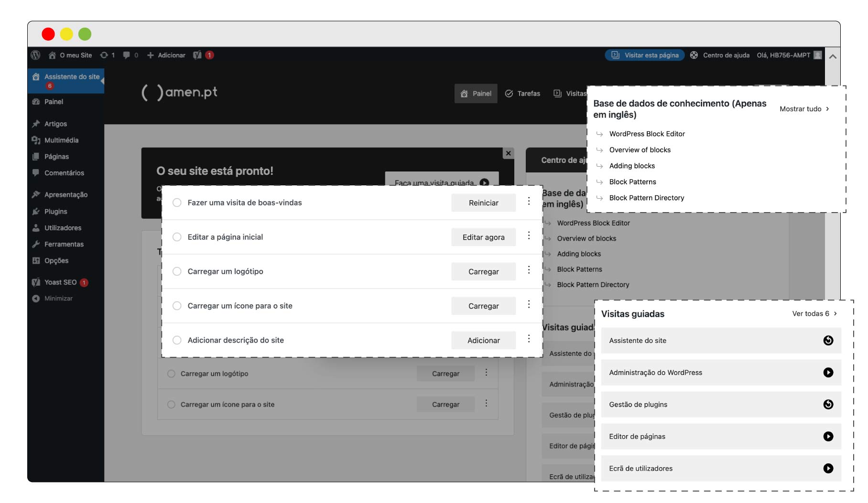
Task: Play the Administração do WordPress tour
Action: click(x=828, y=373)
